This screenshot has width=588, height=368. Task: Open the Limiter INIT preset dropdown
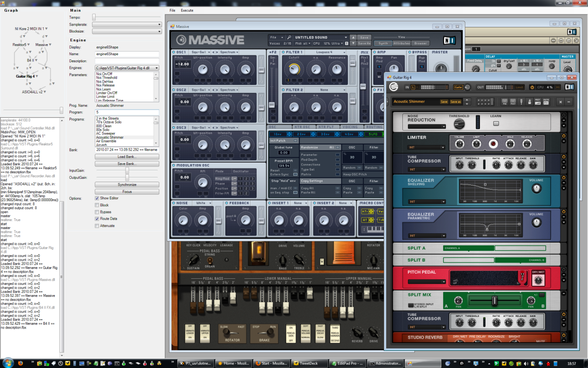[x=427, y=147]
